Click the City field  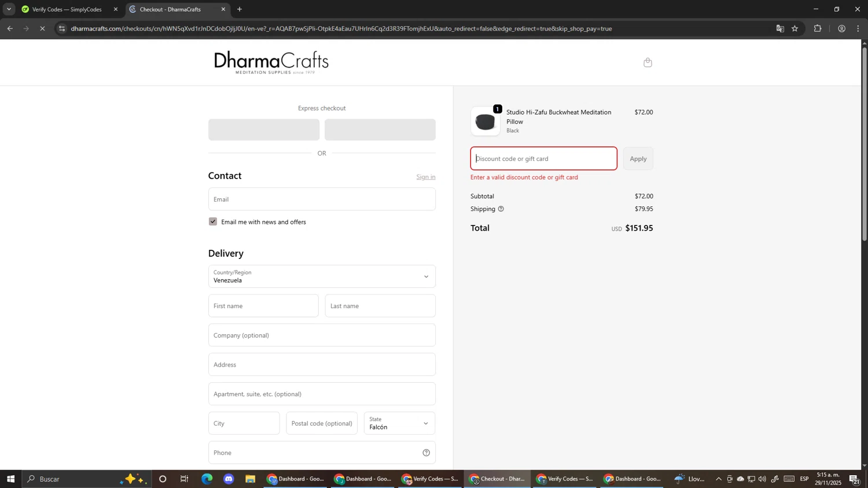[x=244, y=423]
